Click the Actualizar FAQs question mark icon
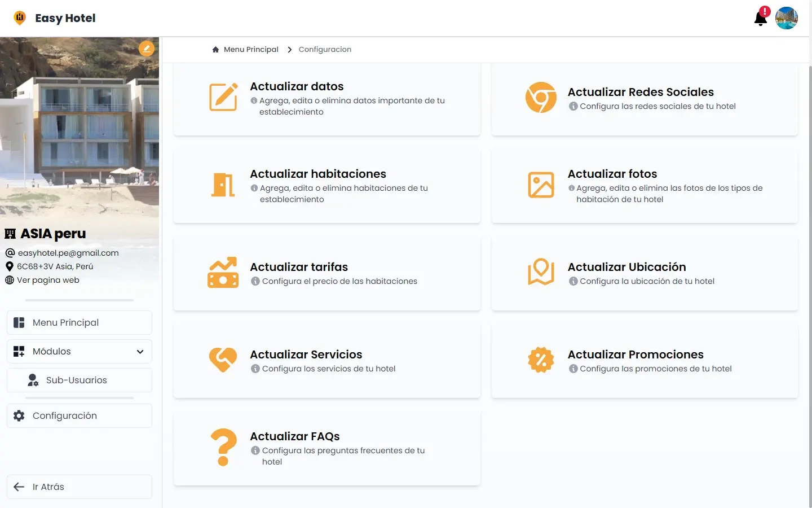Viewport: 812px width, 508px height. (223, 447)
